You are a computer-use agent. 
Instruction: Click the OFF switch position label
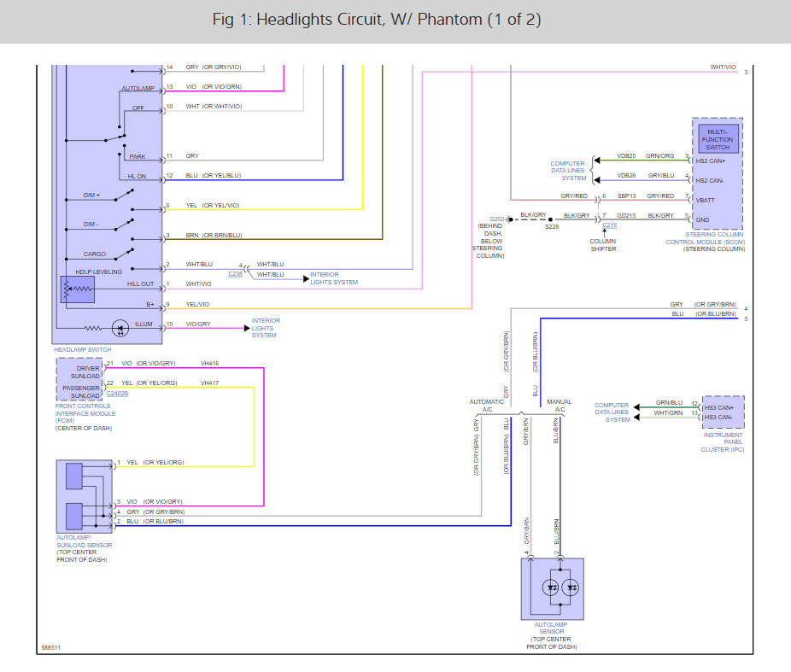pos(138,108)
